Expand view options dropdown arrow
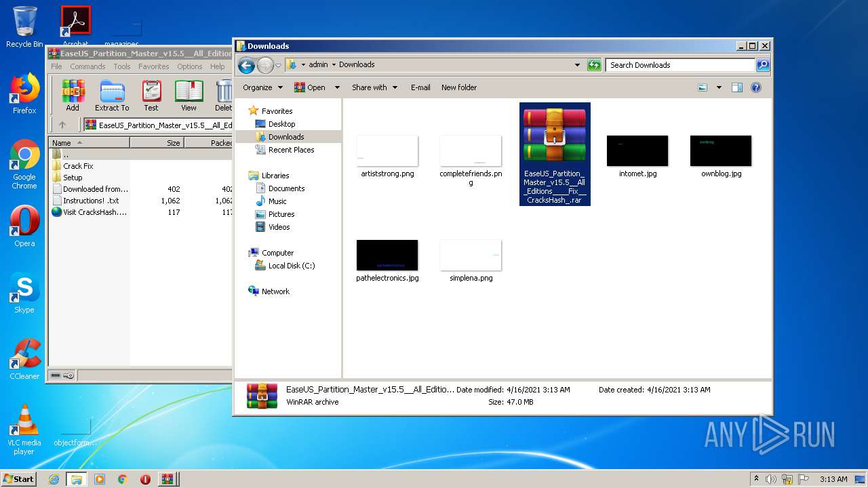This screenshot has width=868, height=488. coord(719,87)
